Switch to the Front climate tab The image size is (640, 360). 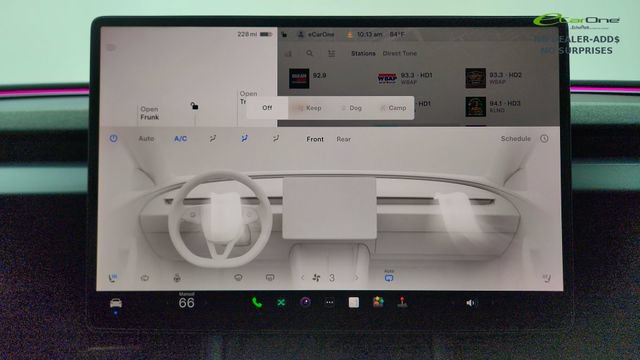click(x=315, y=139)
